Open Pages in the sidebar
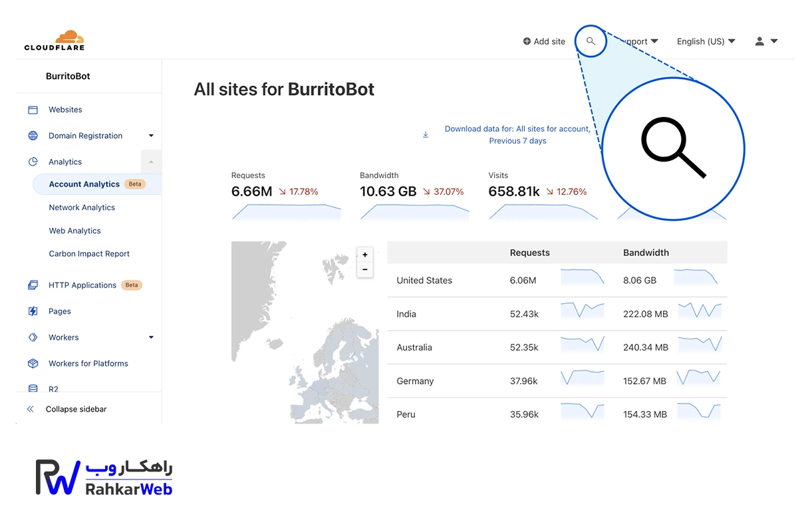 tap(59, 311)
